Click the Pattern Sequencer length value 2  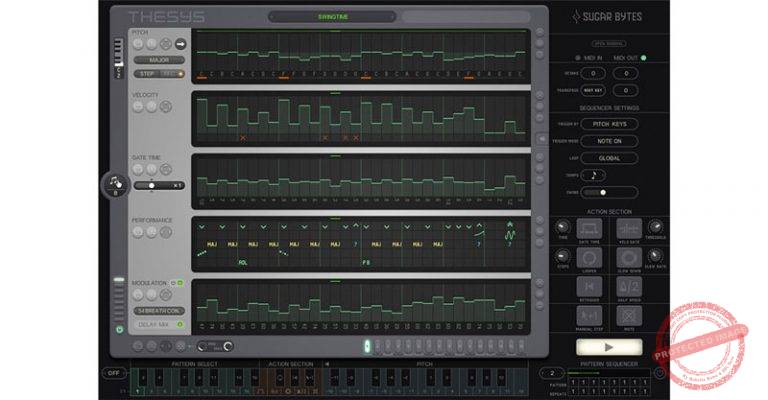click(552, 373)
